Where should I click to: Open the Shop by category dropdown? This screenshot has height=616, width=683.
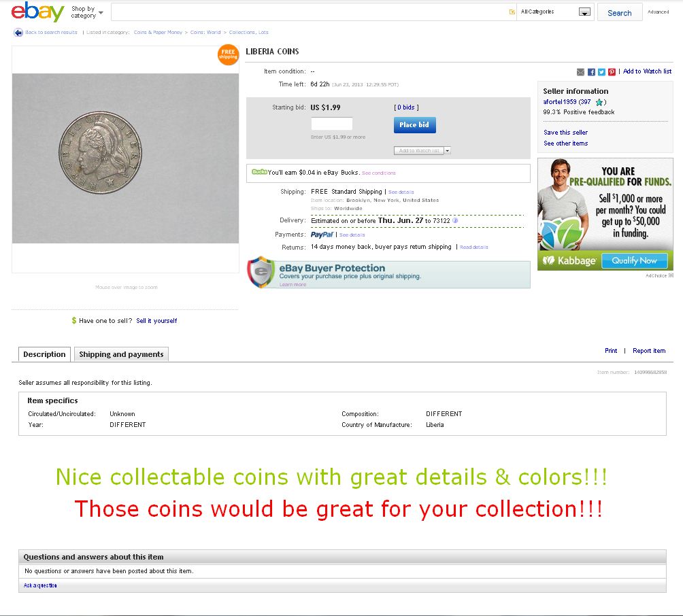click(x=87, y=12)
